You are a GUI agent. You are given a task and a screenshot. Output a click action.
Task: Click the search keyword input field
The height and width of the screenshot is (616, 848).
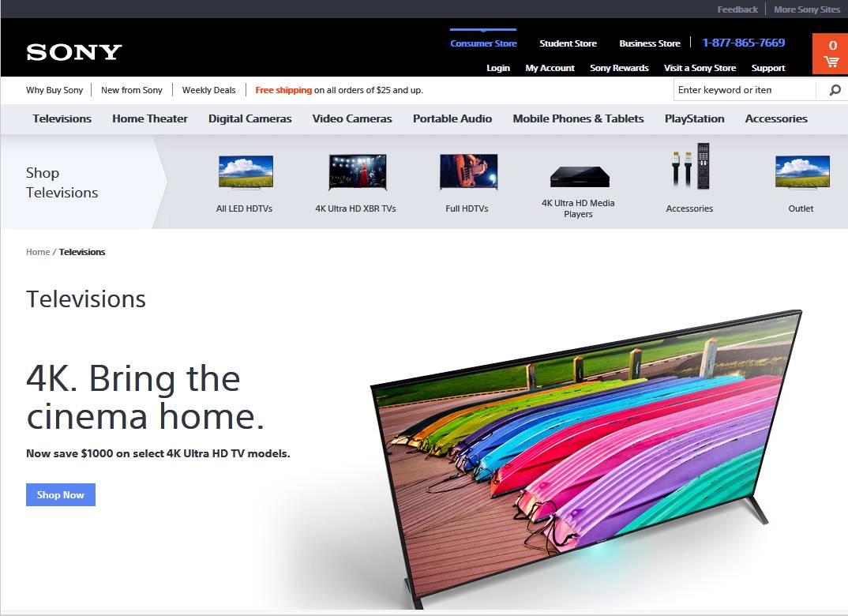click(x=744, y=90)
